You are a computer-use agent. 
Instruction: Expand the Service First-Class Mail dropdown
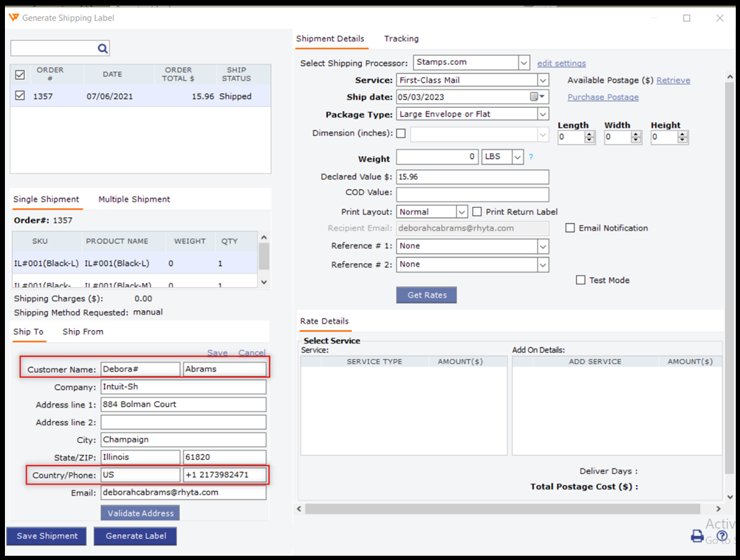point(542,80)
